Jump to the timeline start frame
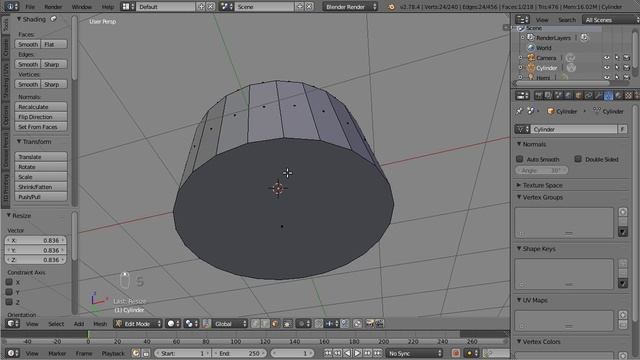Viewport: 640px width, 360px height. 328,353
